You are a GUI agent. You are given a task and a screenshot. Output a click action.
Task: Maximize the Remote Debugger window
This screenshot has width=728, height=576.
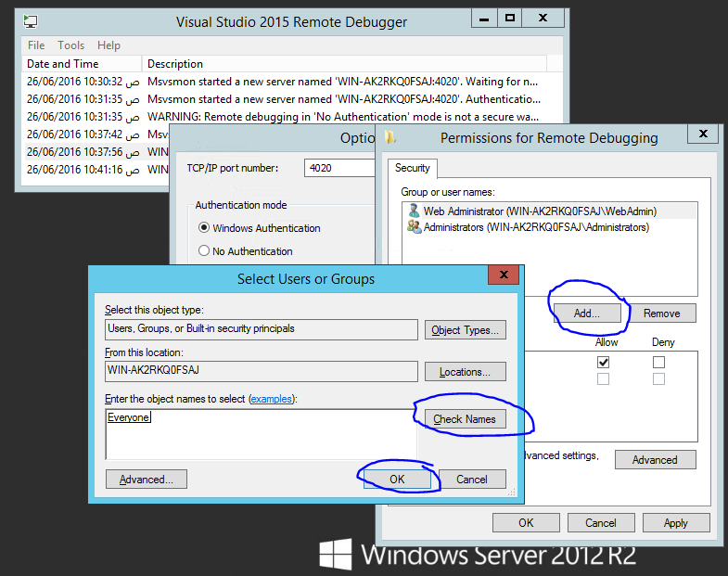(510, 19)
